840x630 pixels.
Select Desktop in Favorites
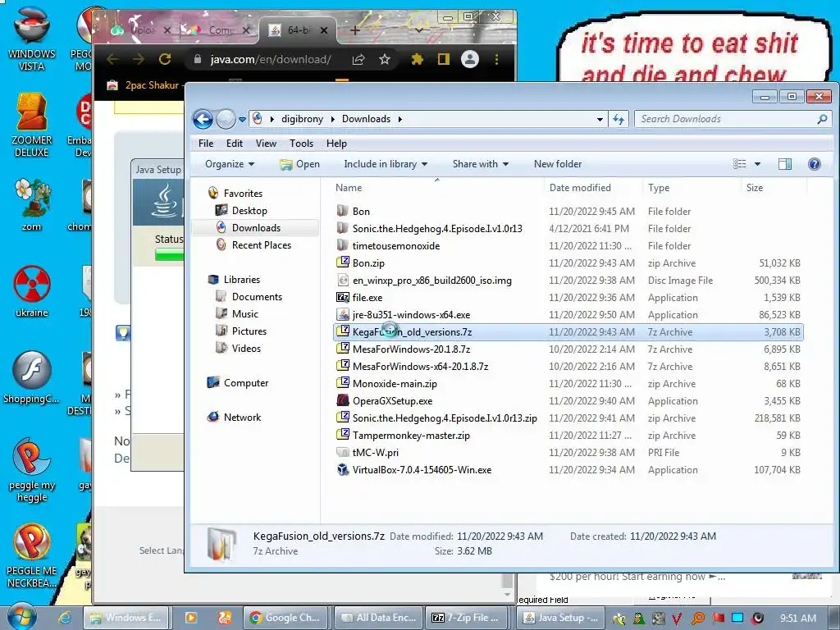tap(249, 211)
